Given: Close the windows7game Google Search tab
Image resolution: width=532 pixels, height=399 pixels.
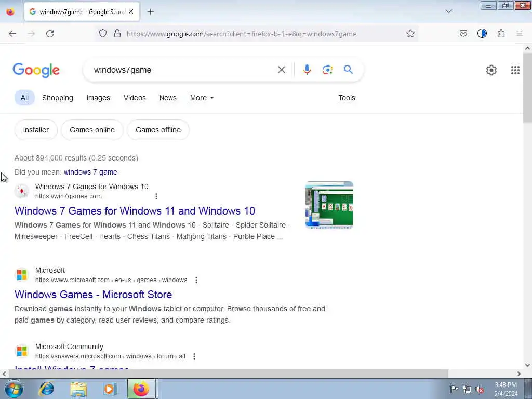Looking at the screenshot, I should 131,11.
